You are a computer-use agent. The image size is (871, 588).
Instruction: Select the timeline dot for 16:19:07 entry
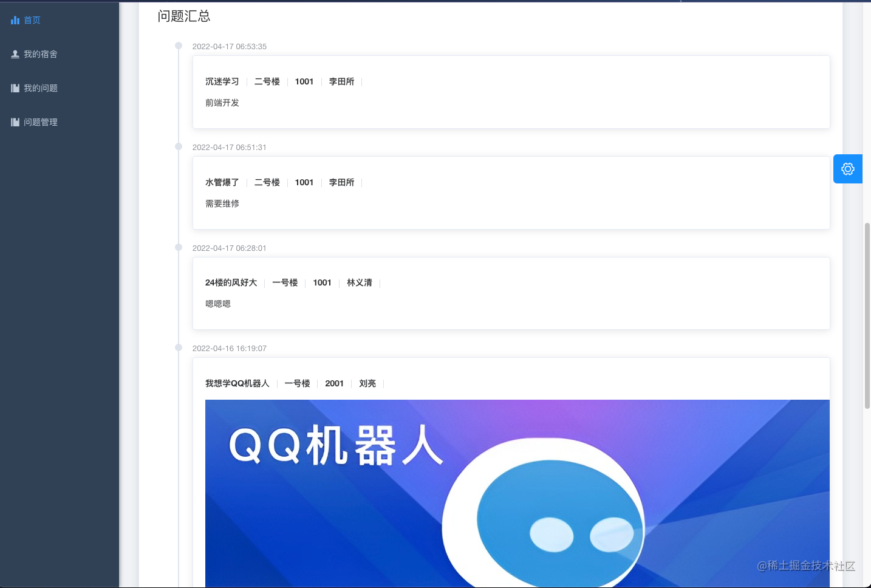tap(179, 347)
